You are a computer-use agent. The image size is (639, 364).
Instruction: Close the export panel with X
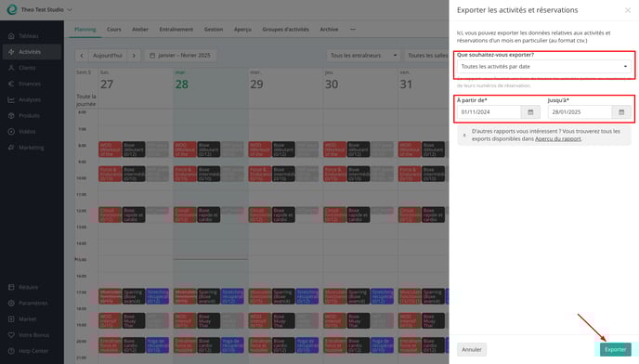point(628,10)
